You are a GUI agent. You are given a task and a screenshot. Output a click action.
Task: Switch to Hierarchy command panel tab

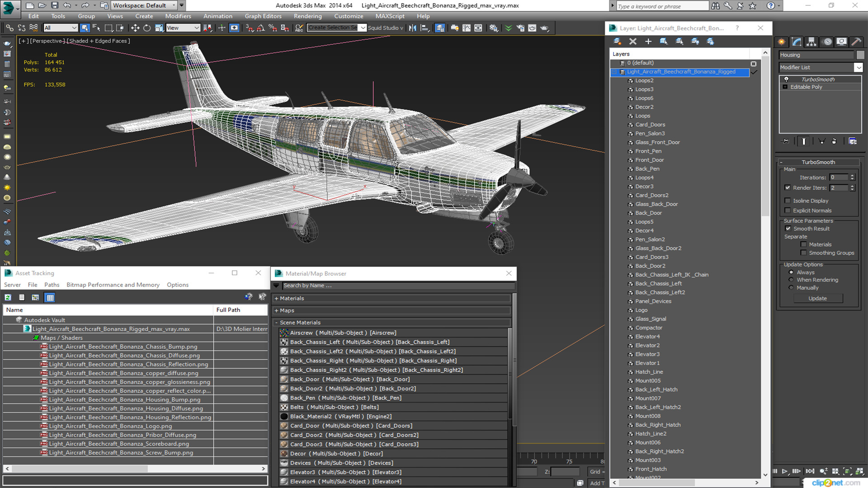pos(811,42)
